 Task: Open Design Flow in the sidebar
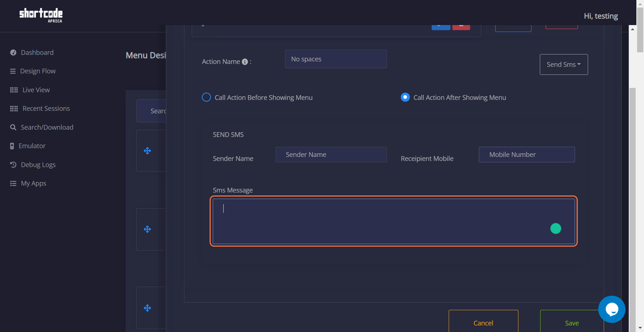pyautogui.click(x=38, y=71)
